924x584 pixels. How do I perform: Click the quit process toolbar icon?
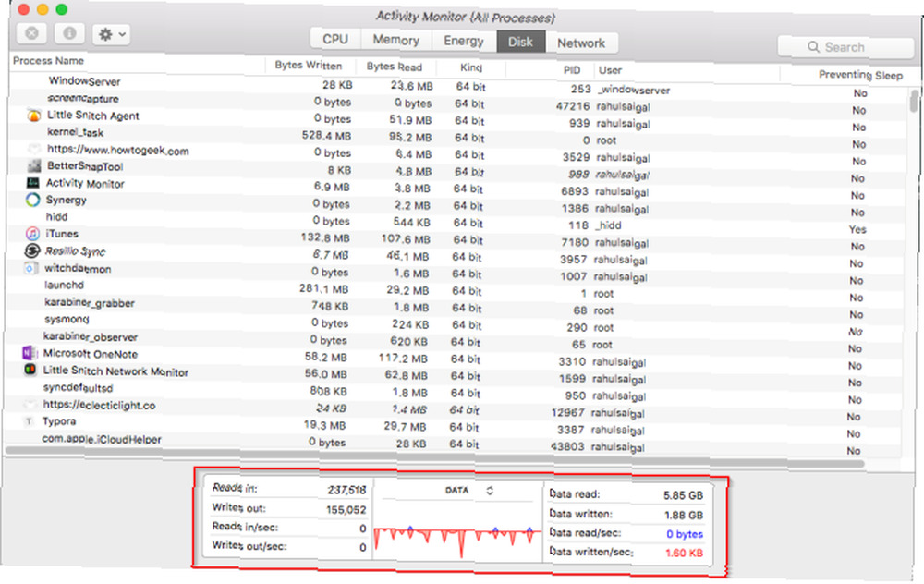(x=31, y=33)
